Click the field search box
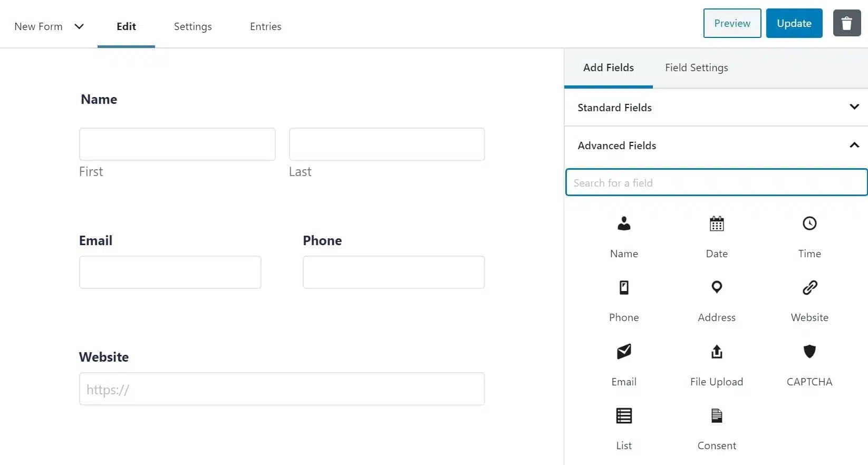The height and width of the screenshot is (465, 868). click(715, 182)
